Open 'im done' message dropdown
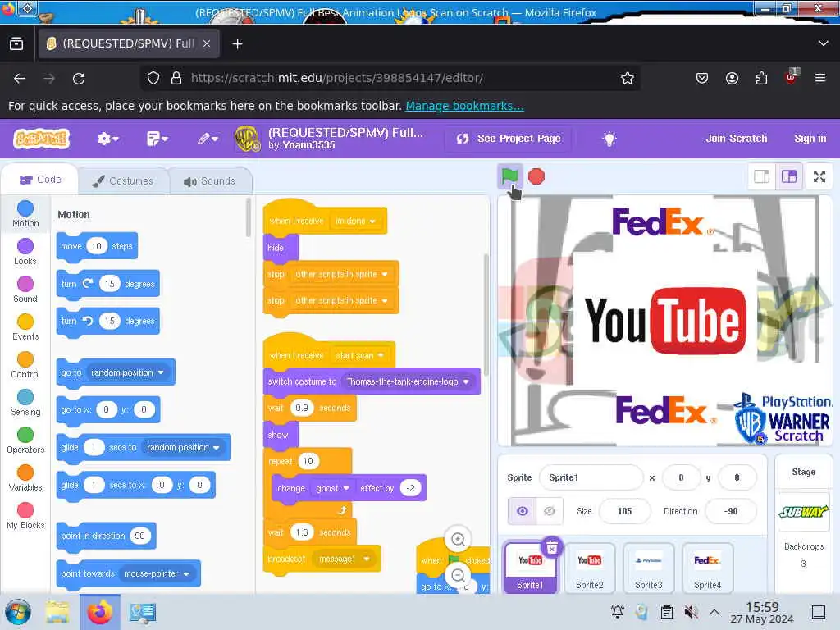 pyautogui.click(x=354, y=221)
